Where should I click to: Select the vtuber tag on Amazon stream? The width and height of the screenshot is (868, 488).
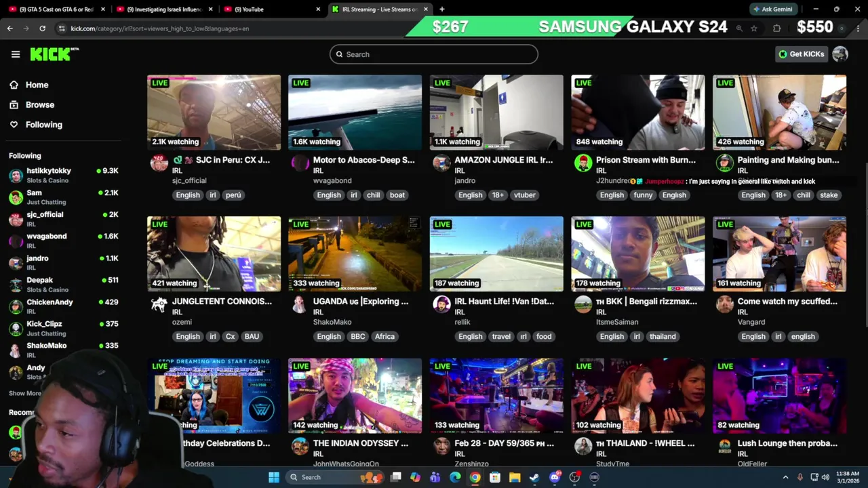point(525,195)
